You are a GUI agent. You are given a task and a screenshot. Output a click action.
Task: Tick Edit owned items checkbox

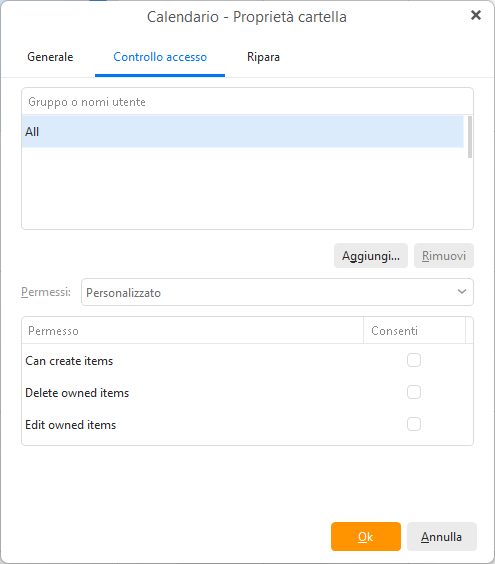point(414,424)
